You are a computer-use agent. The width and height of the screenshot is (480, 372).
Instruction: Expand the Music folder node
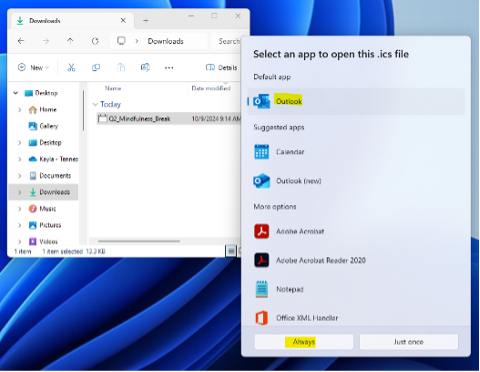(19, 209)
